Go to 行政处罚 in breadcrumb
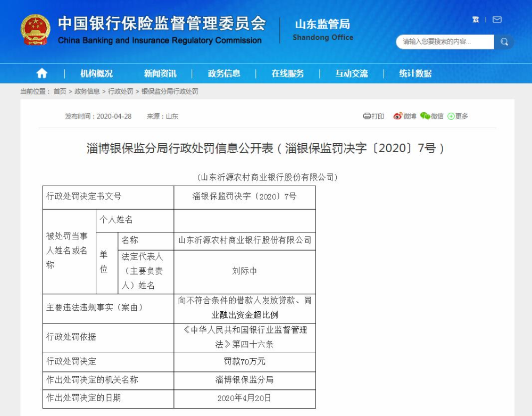The image size is (532, 416). pyautogui.click(x=120, y=91)
